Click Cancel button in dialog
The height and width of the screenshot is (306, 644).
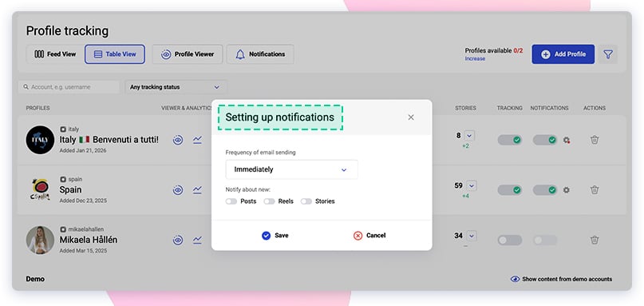click(369, 235)
